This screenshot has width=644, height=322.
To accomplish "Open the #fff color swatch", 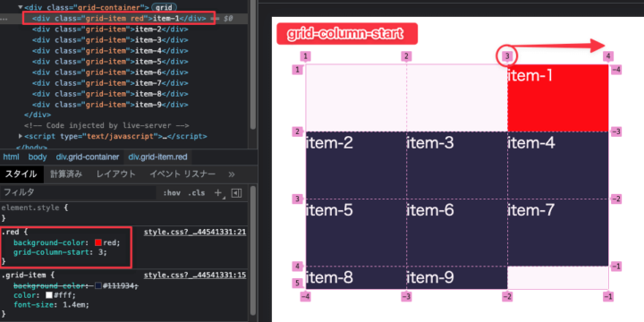I will pyautogui.click(x=49, y=295).
